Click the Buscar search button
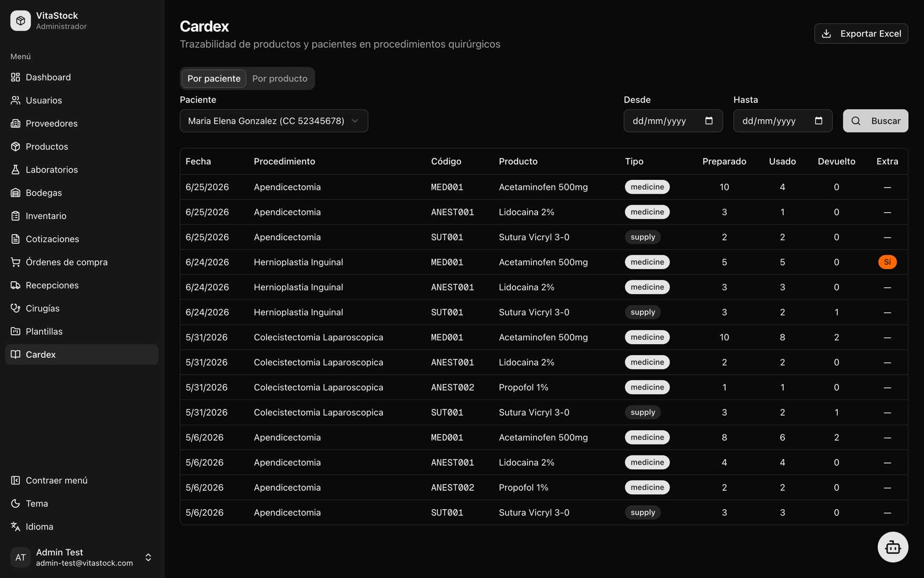Viewport: 924px width, 578px height. click(875, 121)
